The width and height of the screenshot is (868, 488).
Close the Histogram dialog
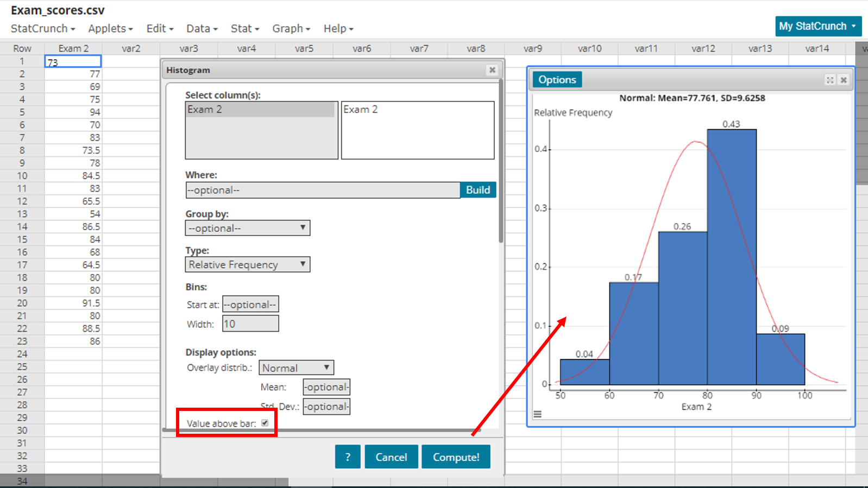click(492, 70)
